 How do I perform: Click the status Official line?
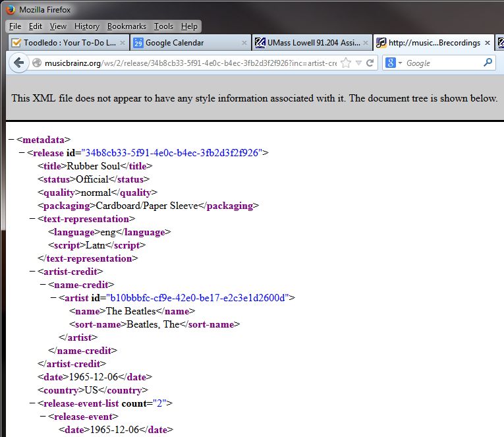[x=94, y=179]
